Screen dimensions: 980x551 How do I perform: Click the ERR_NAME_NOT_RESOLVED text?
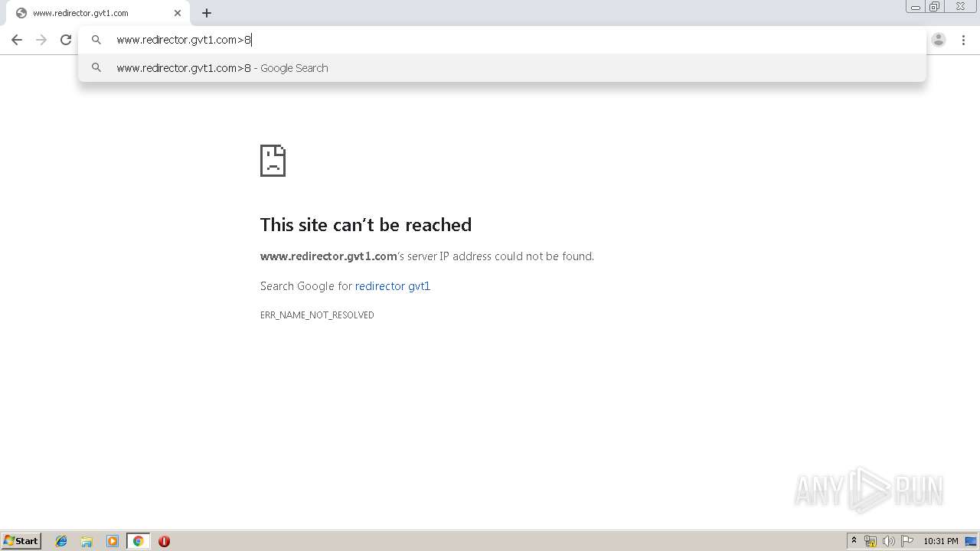[x=317, y=315]
